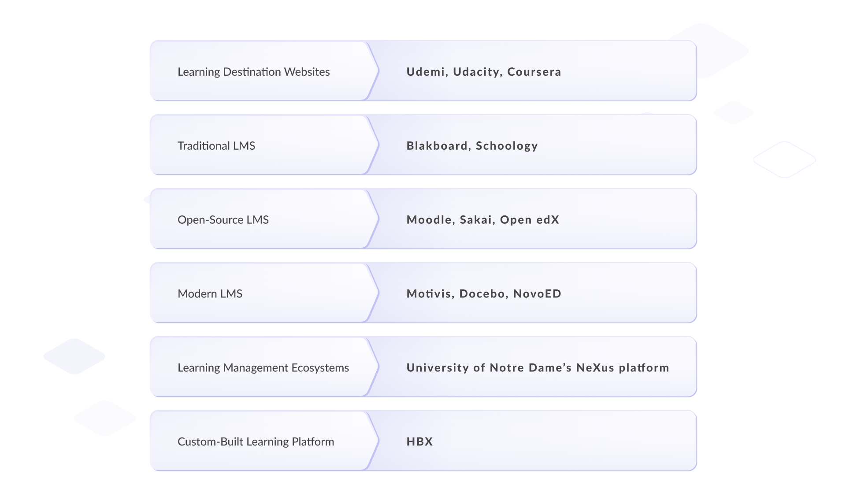Click the Motivis, Docebo, NovoED text
This screenshot has width=846, height=504.
(x=484, y=294)
